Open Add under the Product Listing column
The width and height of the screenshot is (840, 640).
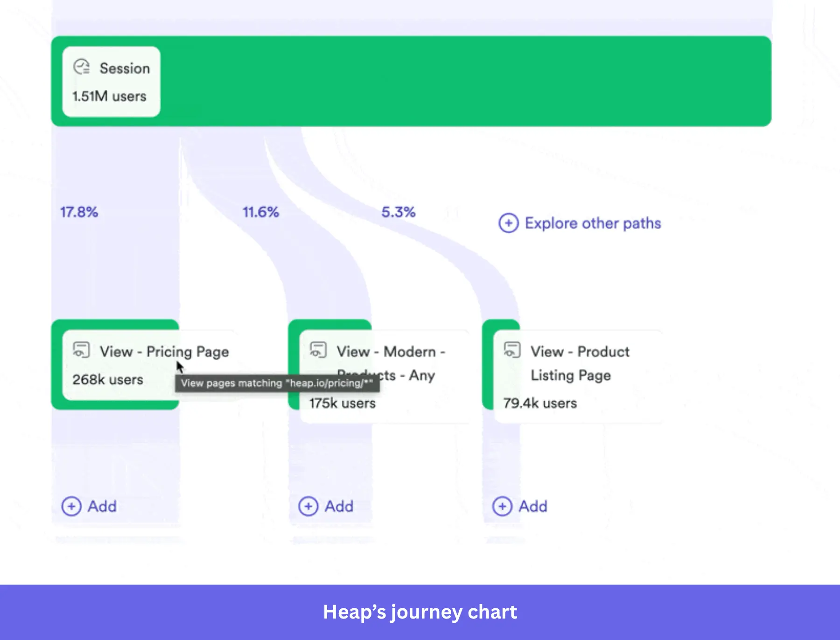click(520, 507)
